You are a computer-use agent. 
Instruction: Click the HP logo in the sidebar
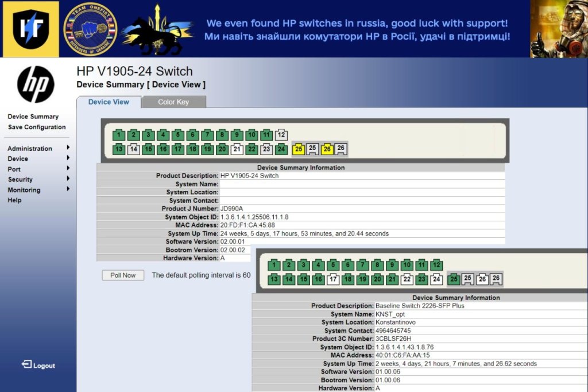[x=36, y=85]
